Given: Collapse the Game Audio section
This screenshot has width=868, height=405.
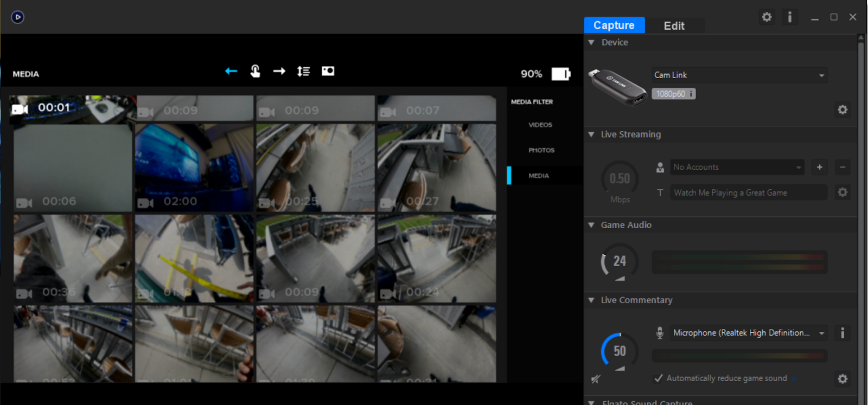Looking at the screenshot, I should (x=591, y=225).
